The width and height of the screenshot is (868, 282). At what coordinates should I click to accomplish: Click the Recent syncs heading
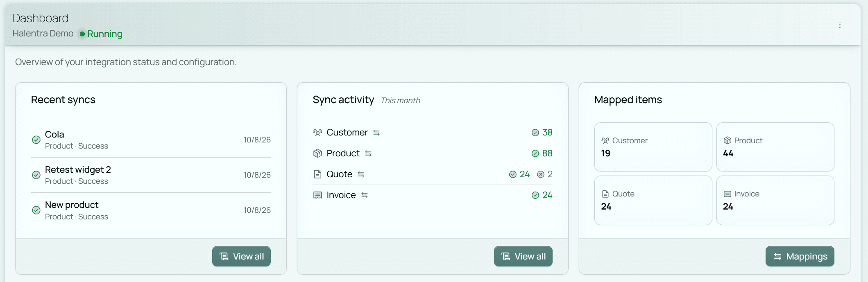(x=63, y=100)
